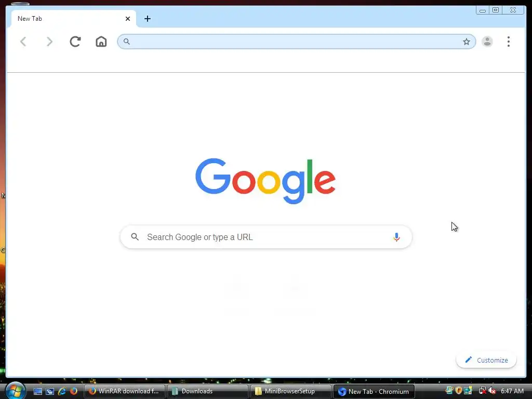Bookmark this page with the star icon
This screenshot has width=532, height=399.
tap(467, 42)
